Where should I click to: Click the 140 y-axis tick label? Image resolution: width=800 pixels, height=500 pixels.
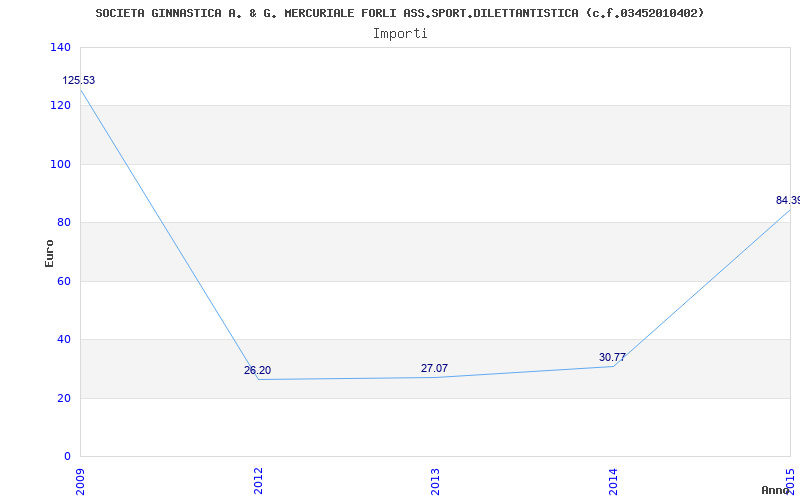60,47
